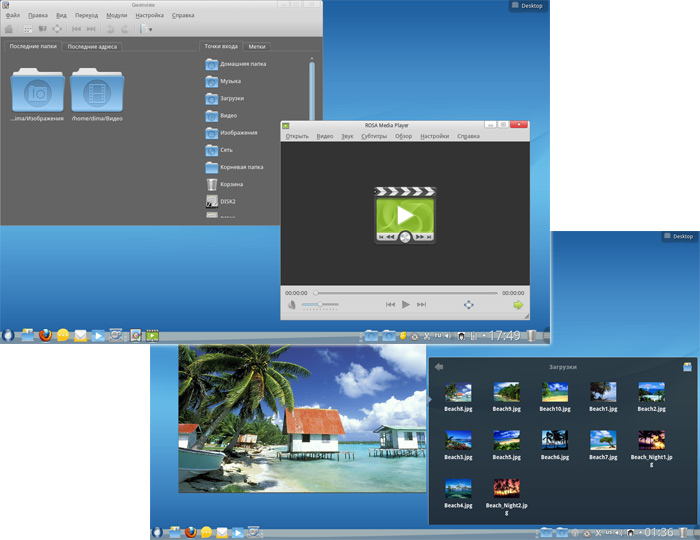Open Gwenview sidebar dropdown arrow button
Screen dimensions: 700x540
coord(146,29)
